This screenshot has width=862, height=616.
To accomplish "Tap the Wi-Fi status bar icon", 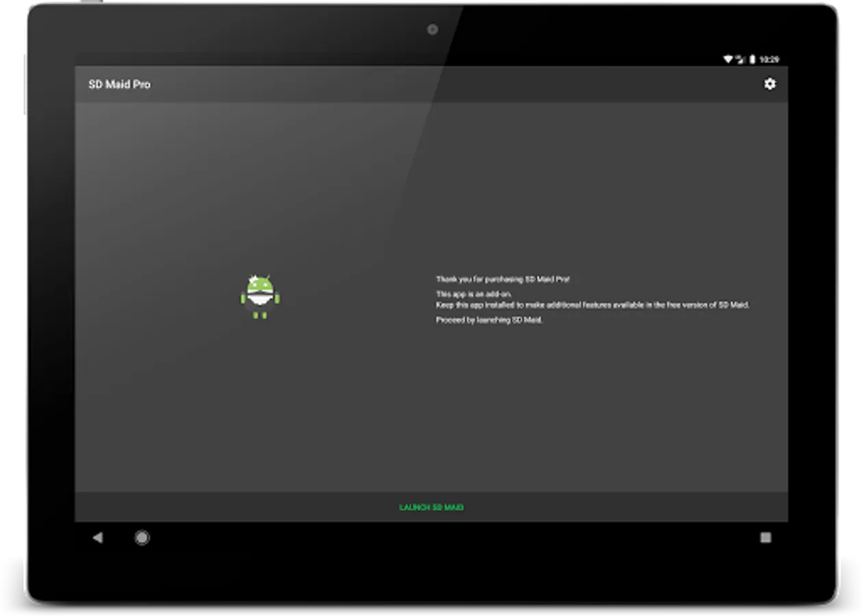I will click(728, 60).
